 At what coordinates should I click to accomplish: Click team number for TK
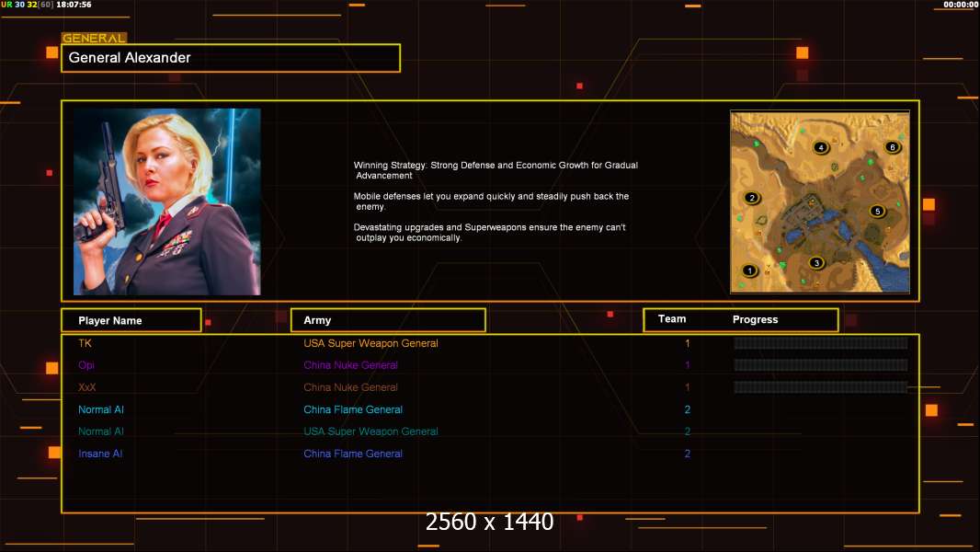pyautogui.click(x=688, y=343)
